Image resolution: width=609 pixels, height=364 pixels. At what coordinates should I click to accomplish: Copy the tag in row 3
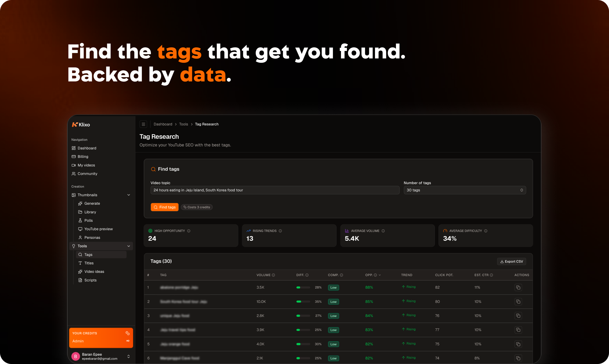pos(518,316)
